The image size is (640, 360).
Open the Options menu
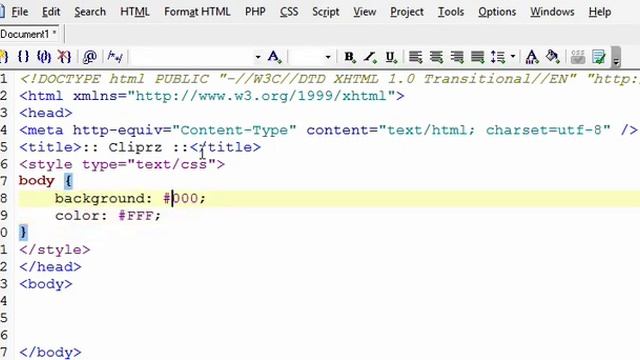coord(497,12)
